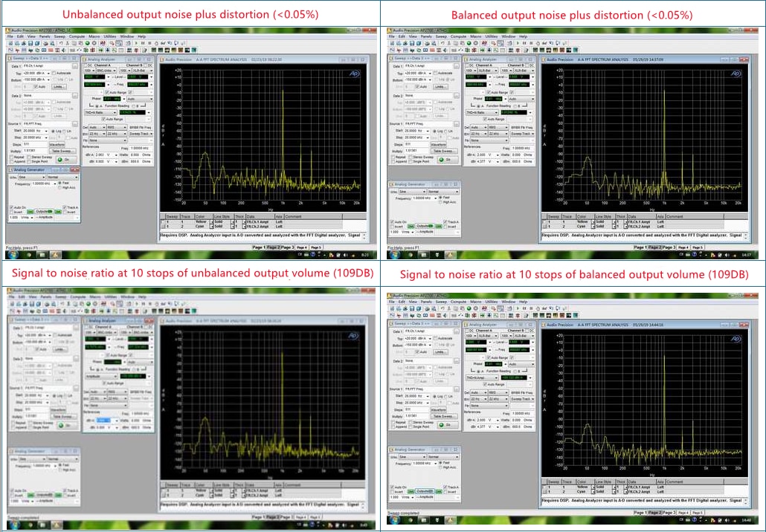Image resolution: width=766 pixels, height=532 pixels.
Task: Click the Limits... button under Data 1 in the top-left Sweep panel
Action: pyautogui.click(x=59, y=86)
